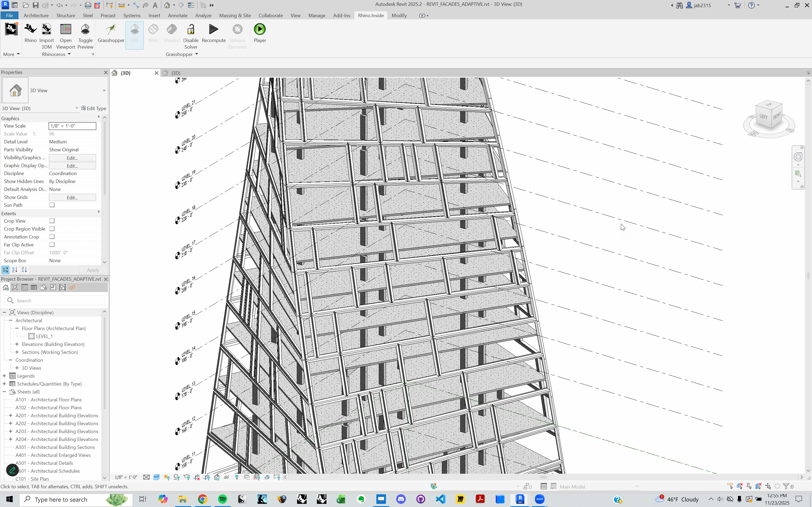Enable Far Clip Active checkbox

point(52,245)
